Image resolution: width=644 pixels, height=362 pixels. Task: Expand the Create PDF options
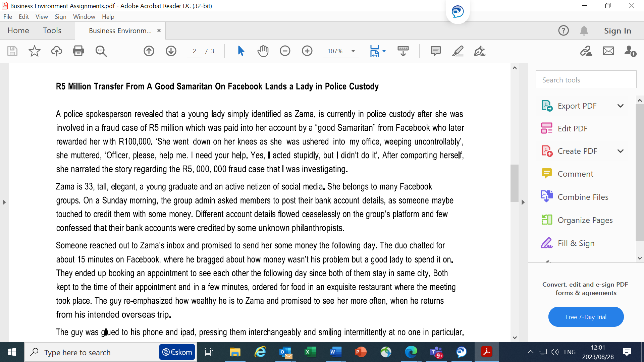tap(620, 151)
